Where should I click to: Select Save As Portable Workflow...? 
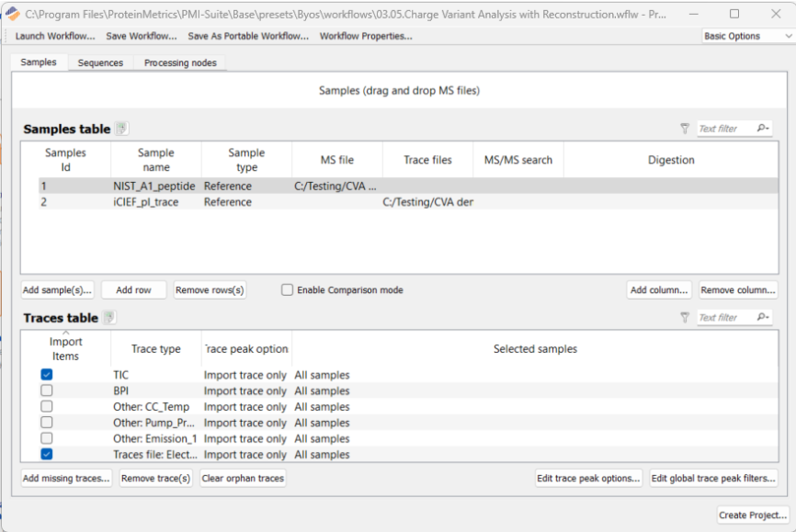248,36
